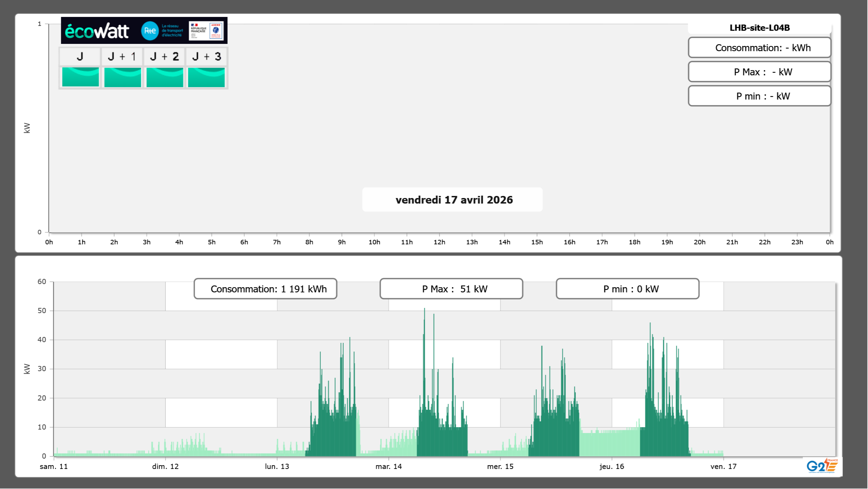Open the J + 3 day tab
The width and height of the screenshot is (868, 489).
pyautogui.click(x=206, y=57)
